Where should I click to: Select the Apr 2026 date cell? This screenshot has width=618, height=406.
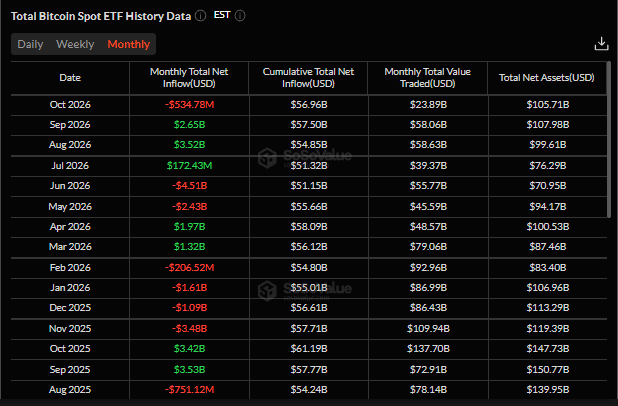(x=70, y=227)
